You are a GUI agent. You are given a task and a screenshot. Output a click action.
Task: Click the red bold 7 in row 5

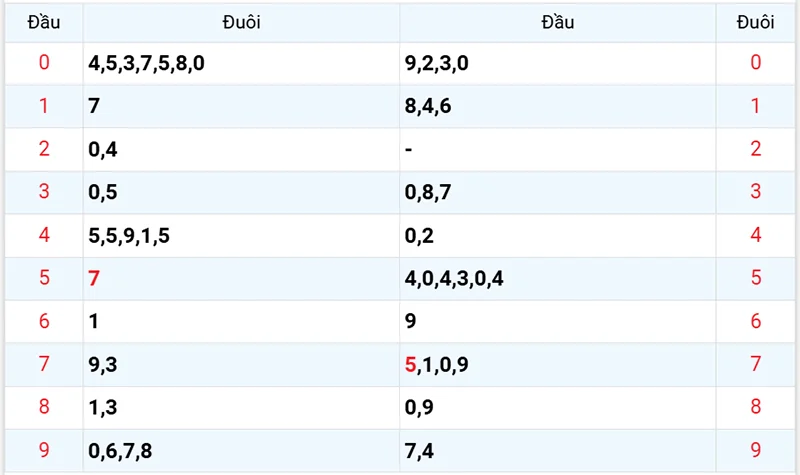click(x=94, y=279)
